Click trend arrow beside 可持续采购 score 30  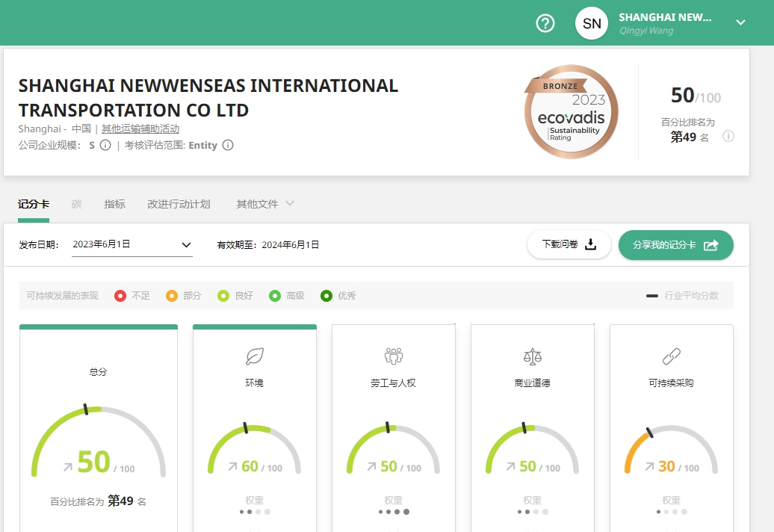pyautogui.click(x=650, y=466)
